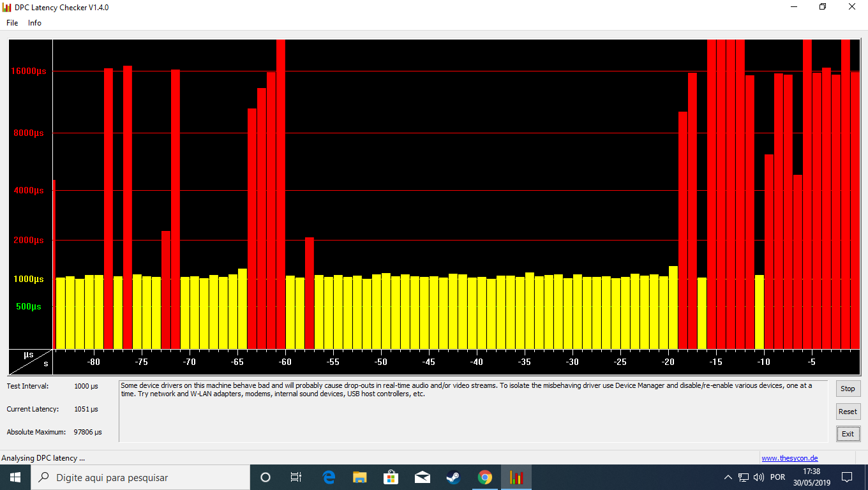Click the -35 time axis label
Screen dimensions: 868x490
[x=525, y=362]
